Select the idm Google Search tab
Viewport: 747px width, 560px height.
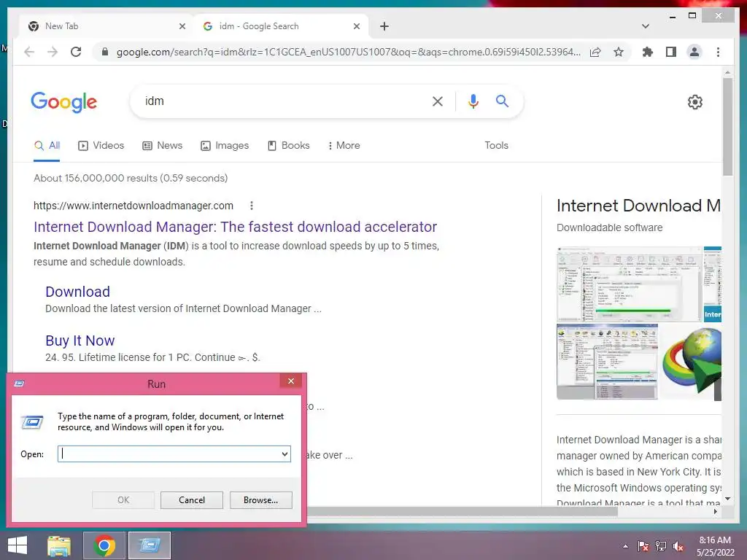pyautogui.click(x=281, y=26)
